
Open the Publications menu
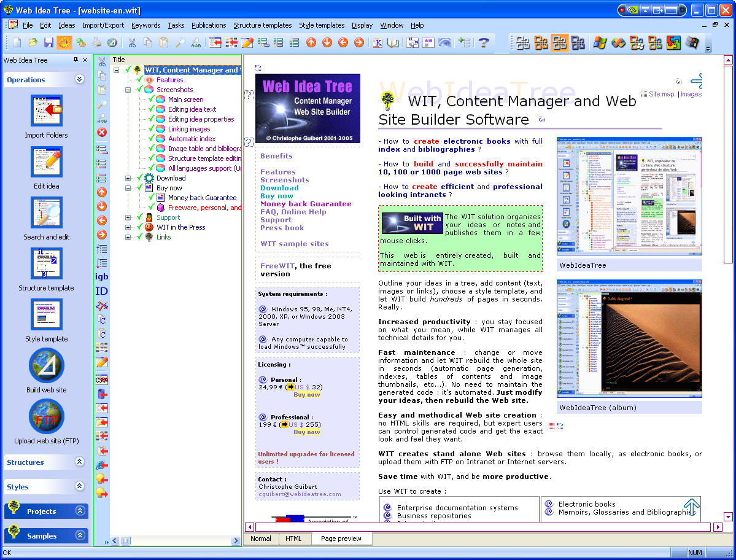point(209,25)
